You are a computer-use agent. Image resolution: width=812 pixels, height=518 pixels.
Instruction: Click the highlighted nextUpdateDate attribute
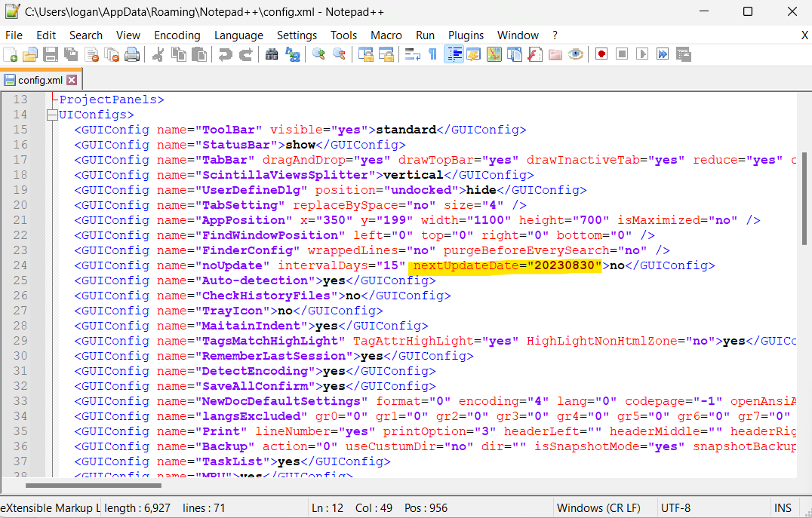[x=507, y=265]
